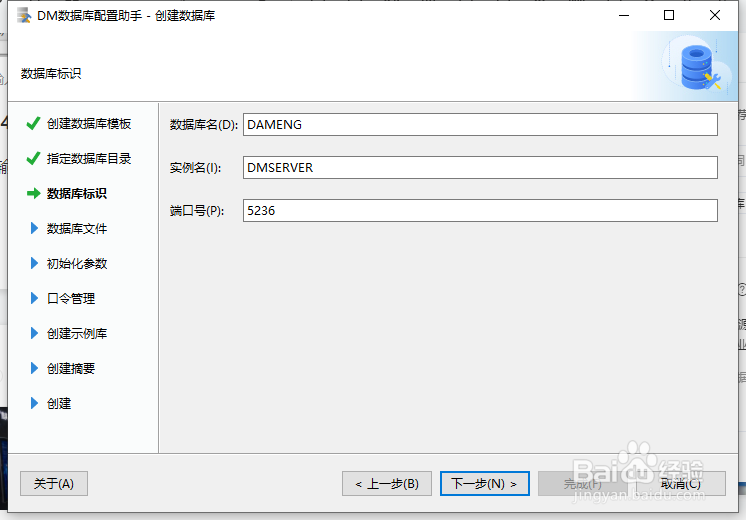Open the 关于(A) about button
This screenshot has height=520, width=746.
(x=54, y=483)
